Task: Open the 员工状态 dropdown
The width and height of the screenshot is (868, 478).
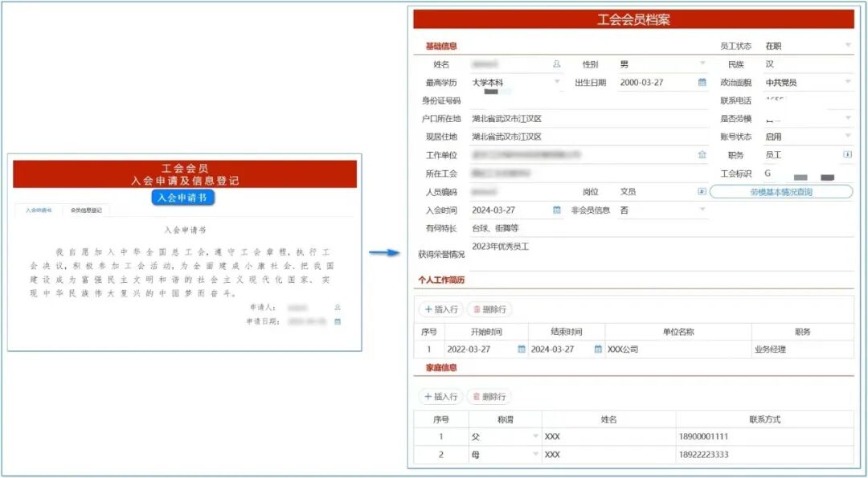Action: pyautogui.click(x=846, y=45)
